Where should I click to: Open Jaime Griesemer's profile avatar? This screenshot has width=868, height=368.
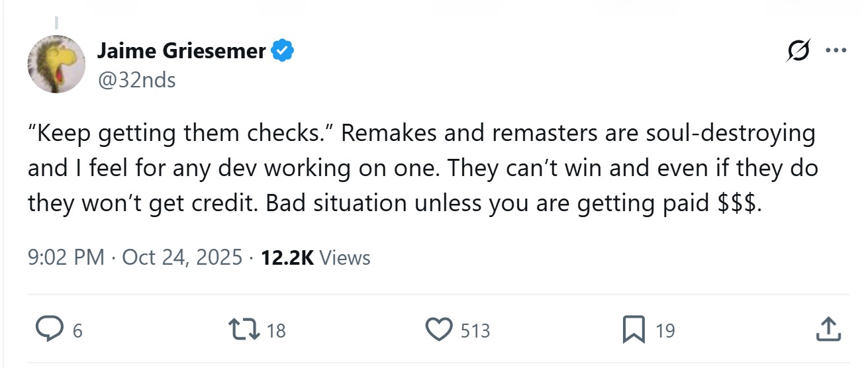(56, 64)
